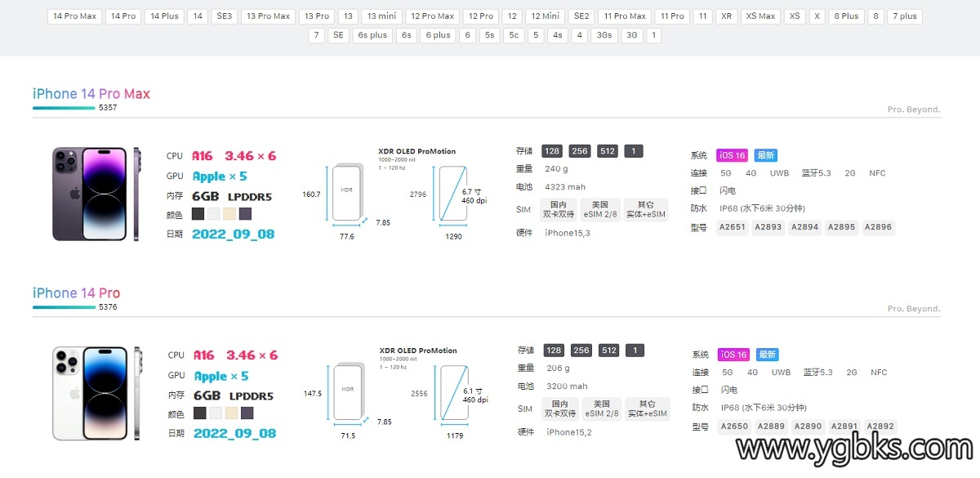Image resolution: width=980 pixels, height=478 pixels.
Task: Select the 128 storage tag for iPhone 14 Pro
Action: coord(554,351)
